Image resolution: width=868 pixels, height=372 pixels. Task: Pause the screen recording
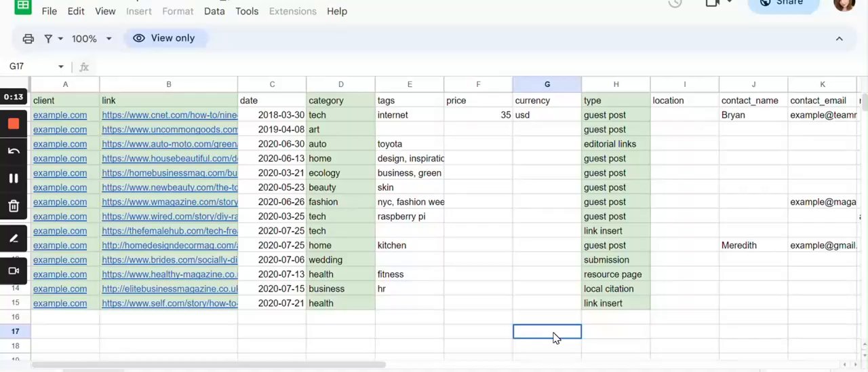point(14,178)
